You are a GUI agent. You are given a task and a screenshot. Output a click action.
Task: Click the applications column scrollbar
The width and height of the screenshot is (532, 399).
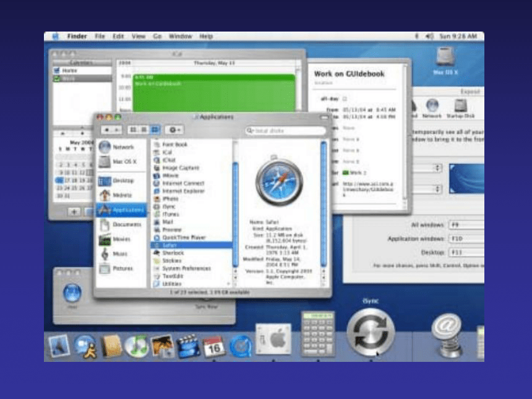(x=235, y=214)
